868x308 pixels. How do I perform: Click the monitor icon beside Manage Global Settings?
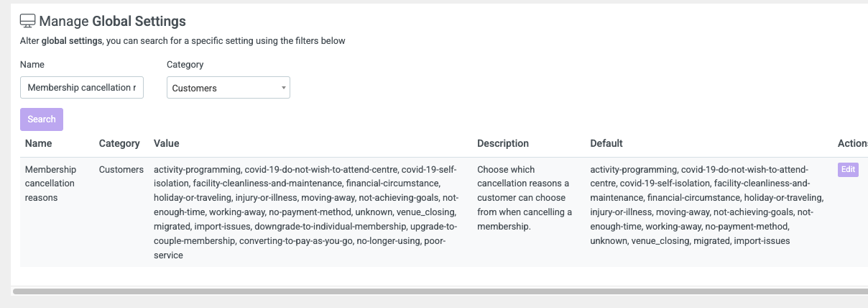click(x=28, y=21)
